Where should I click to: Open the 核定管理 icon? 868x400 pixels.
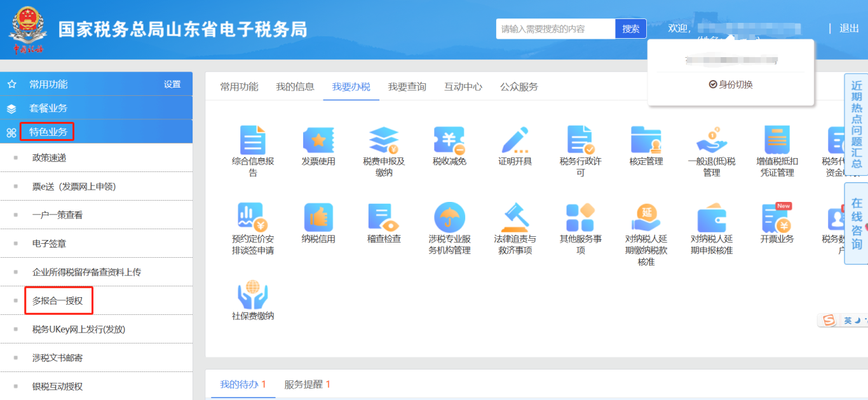point(646,140)
